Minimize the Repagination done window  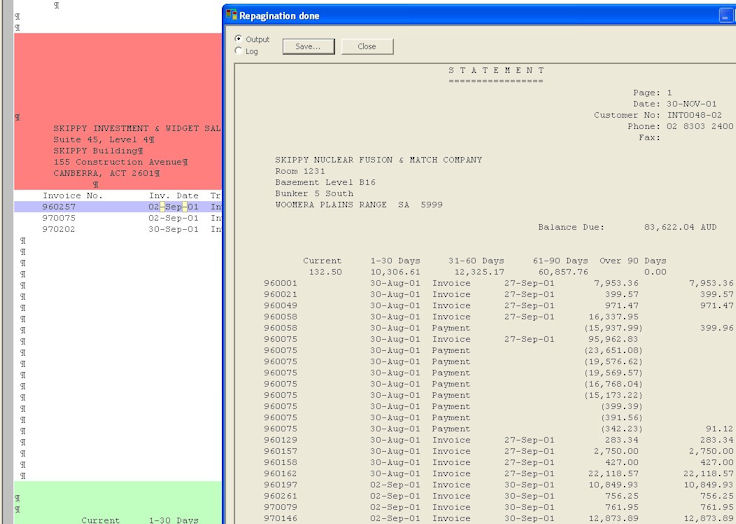(x=725, y=15)
